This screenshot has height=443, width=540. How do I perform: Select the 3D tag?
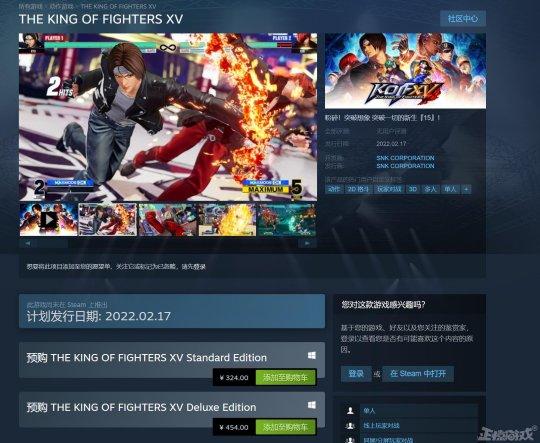pyautogui.click(x=413, y=189)
